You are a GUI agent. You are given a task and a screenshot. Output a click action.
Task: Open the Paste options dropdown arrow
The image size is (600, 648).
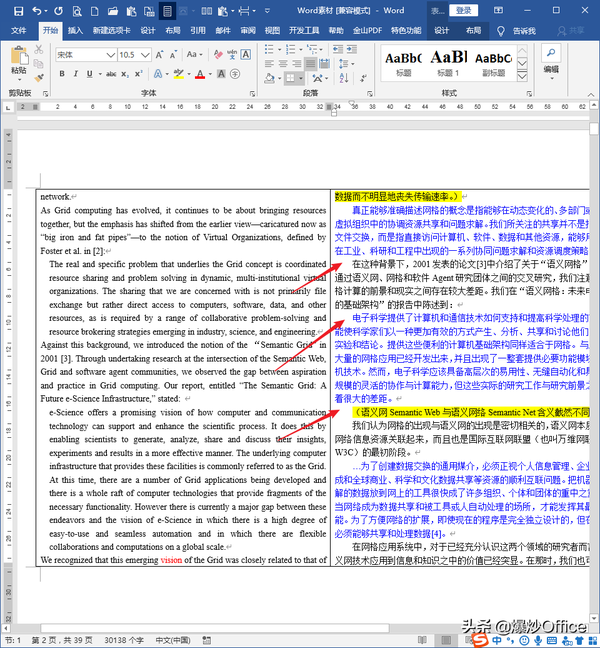(19, 79)
